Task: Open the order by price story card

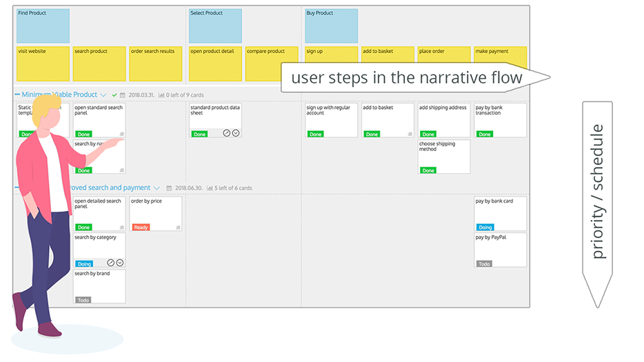Action: pyautogui.click(x=156, y=214)
